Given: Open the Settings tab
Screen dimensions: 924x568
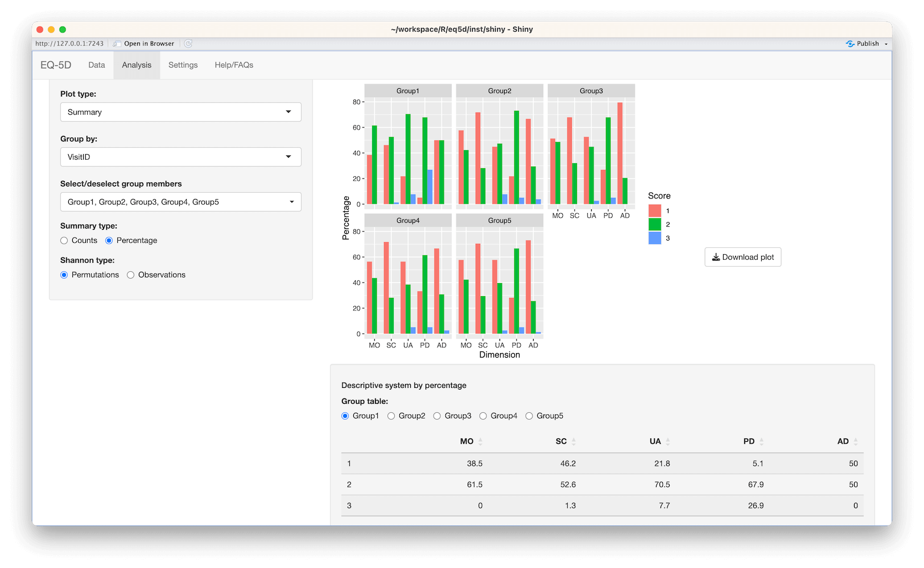Looking at the screenshot, I should tap(183, 65).
